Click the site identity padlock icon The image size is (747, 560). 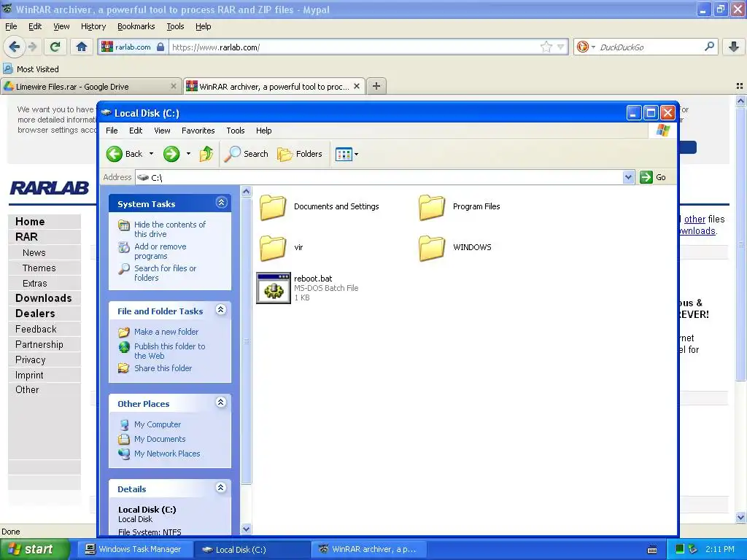[160, 47]
